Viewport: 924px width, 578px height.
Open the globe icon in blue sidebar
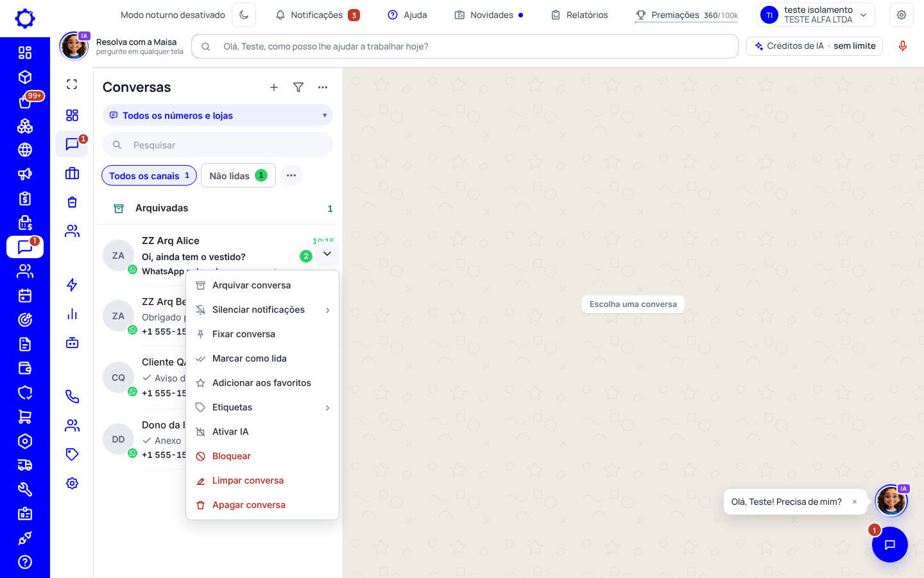(25, 150)
